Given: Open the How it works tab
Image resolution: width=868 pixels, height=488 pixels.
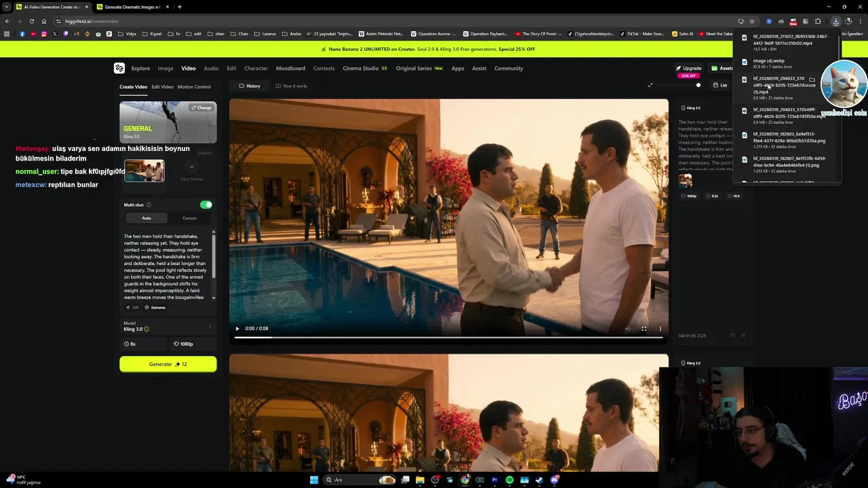Looking at the screenshot, I should [x=292, y=86].
